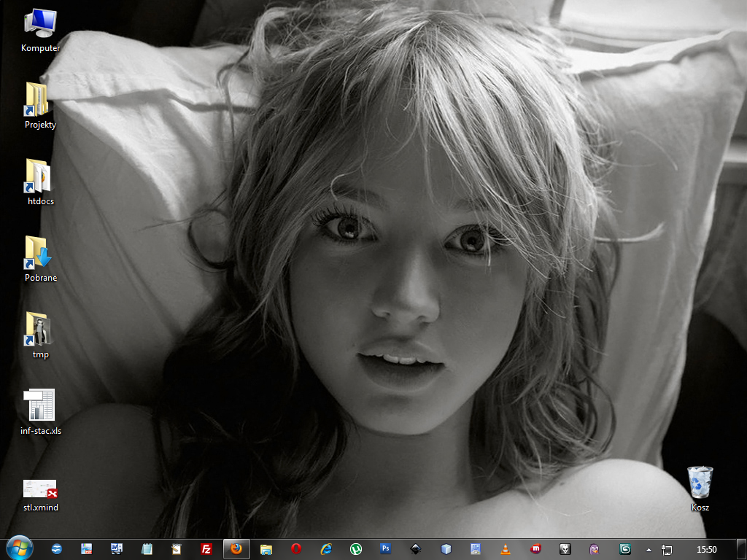Open Pidgin messenger from the taskbar
This screenshot has width=747, height=560.
point(595,549)
